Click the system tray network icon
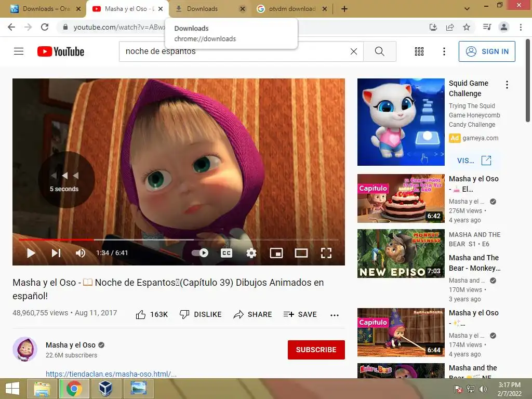532x399 pixels. click(x=471, y=389)
